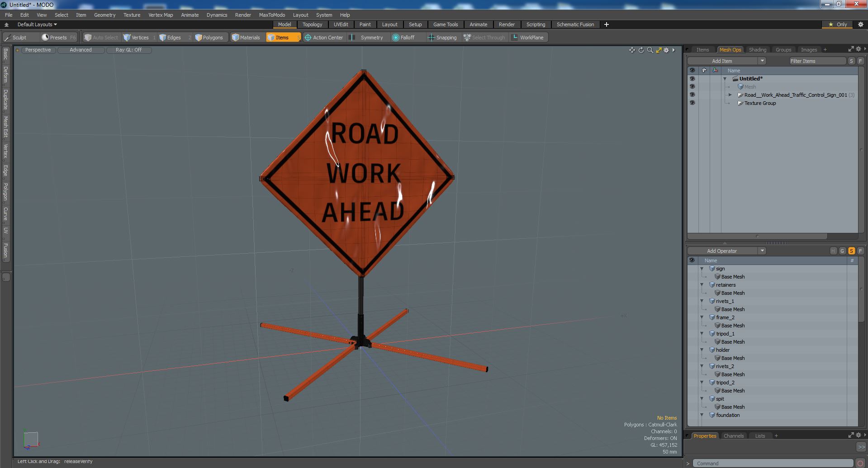Add a new layout tab with plus icon
Viewport: 868px width, 468px height.
606,24
